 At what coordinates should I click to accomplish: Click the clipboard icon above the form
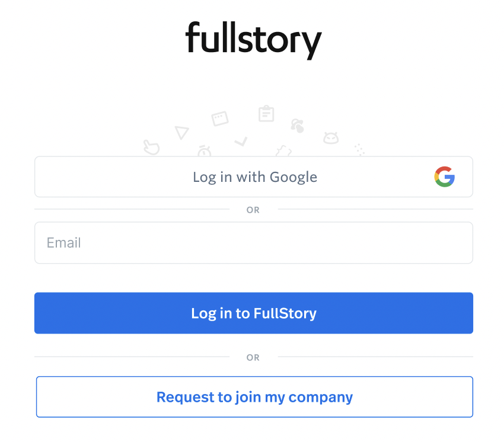266,113
